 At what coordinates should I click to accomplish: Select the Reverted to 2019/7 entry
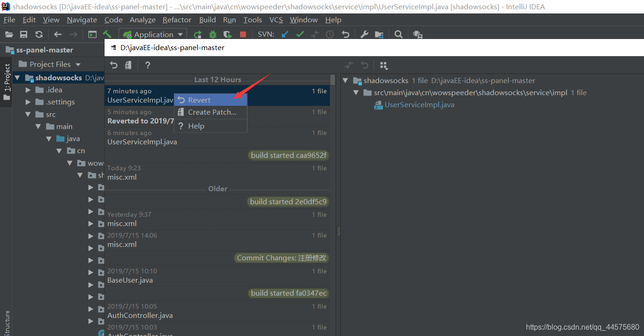217,116
